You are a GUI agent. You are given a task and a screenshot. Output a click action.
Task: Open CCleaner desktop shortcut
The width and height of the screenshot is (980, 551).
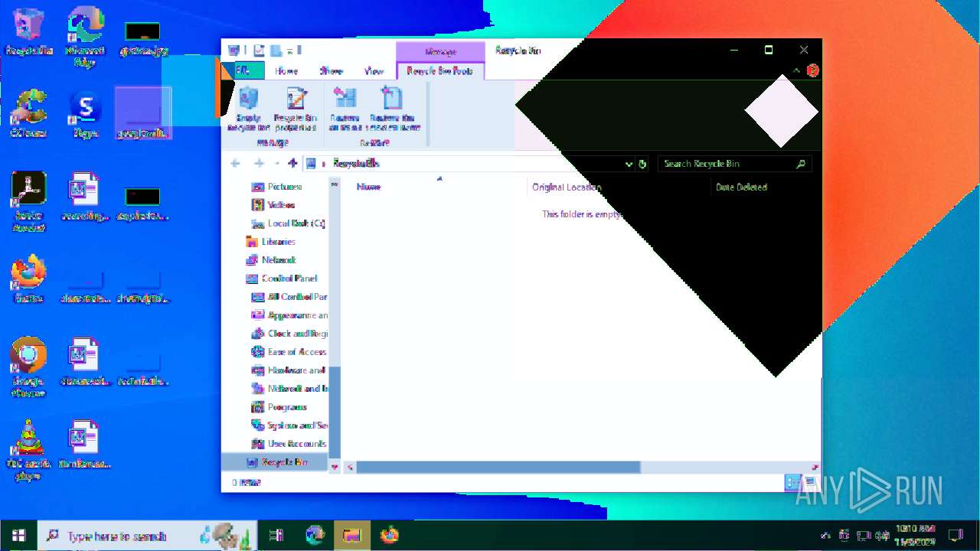28,114
